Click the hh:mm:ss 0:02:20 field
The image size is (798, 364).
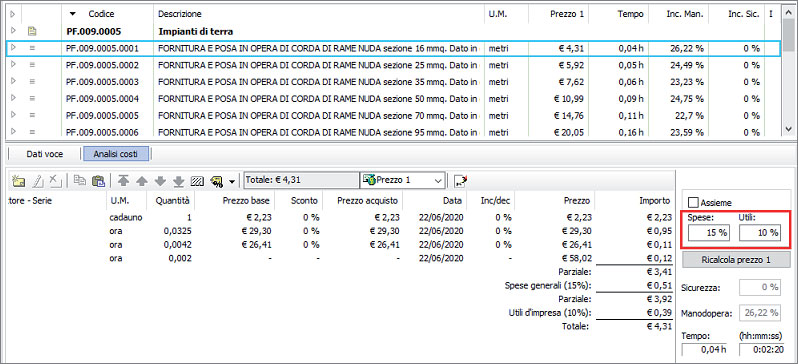761,350
